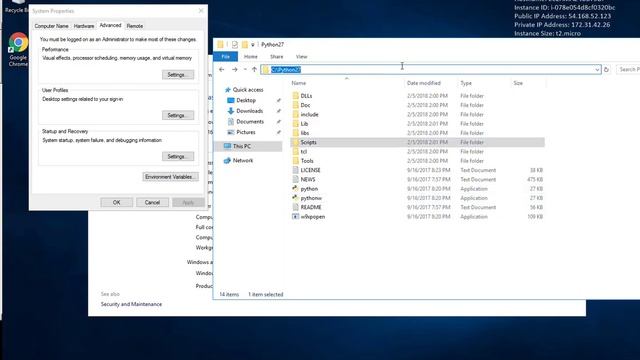Select the libs folder icon
The height and width of the screenshot is (360, 640).
click(296, 133)
